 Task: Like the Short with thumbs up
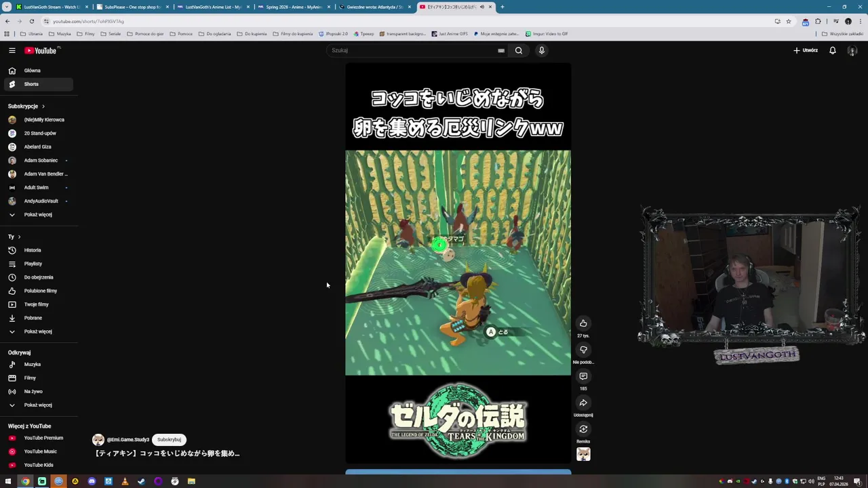[x=583, y=323]
